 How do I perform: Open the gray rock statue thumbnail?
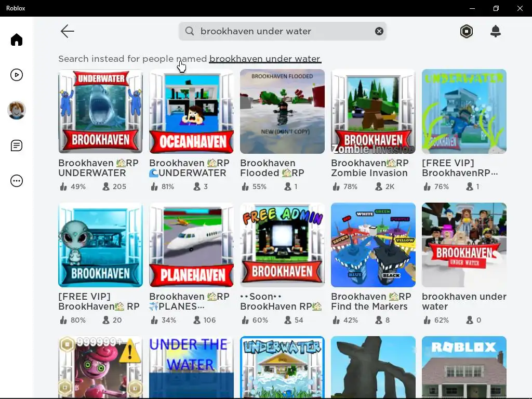coord(373,367)
